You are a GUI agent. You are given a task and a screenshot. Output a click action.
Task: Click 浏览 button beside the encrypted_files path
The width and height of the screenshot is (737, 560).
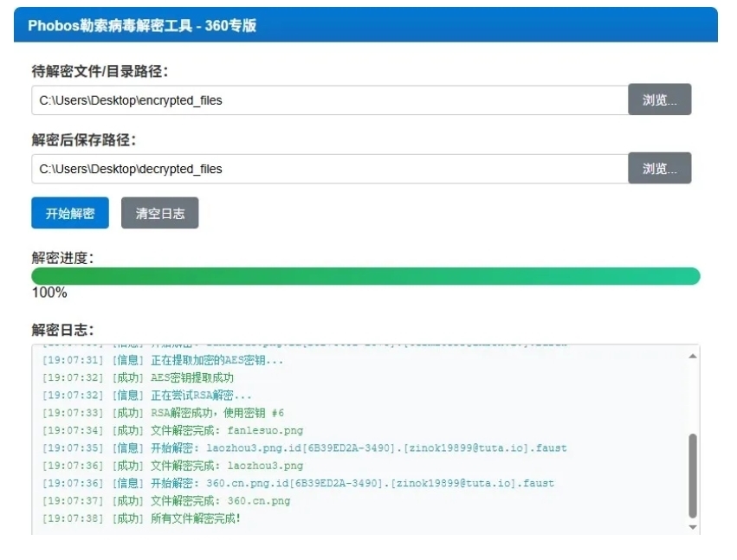[659, 100]
